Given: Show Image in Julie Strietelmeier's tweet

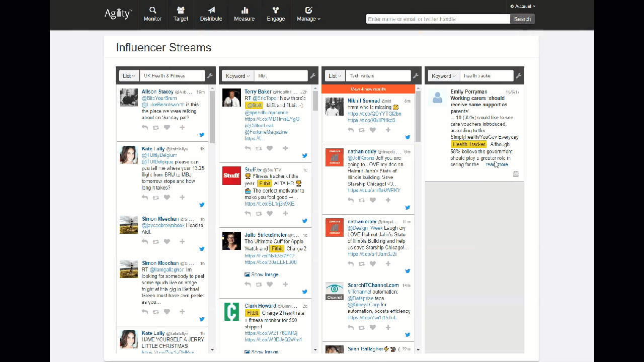Looking at the screenshot, I should (x=261, y=275).
